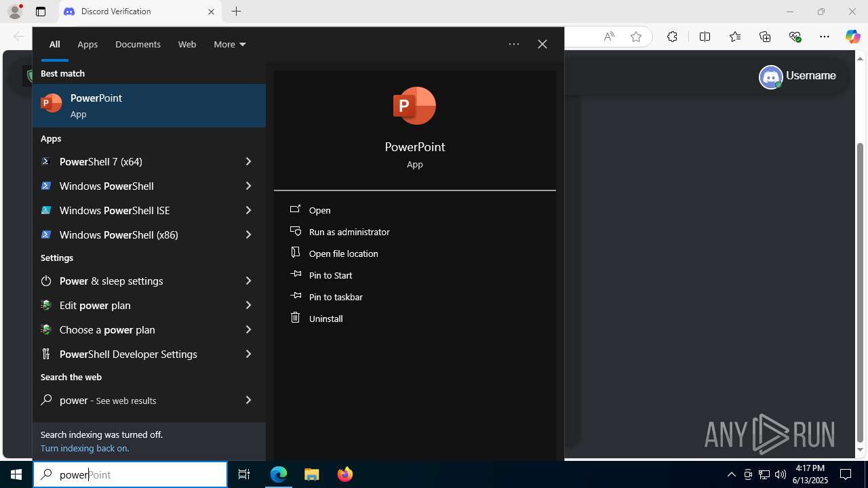This screenshot has height=488, width=868.
Task: Click the Power & sleep settings icon
Action: coord(46,281)
